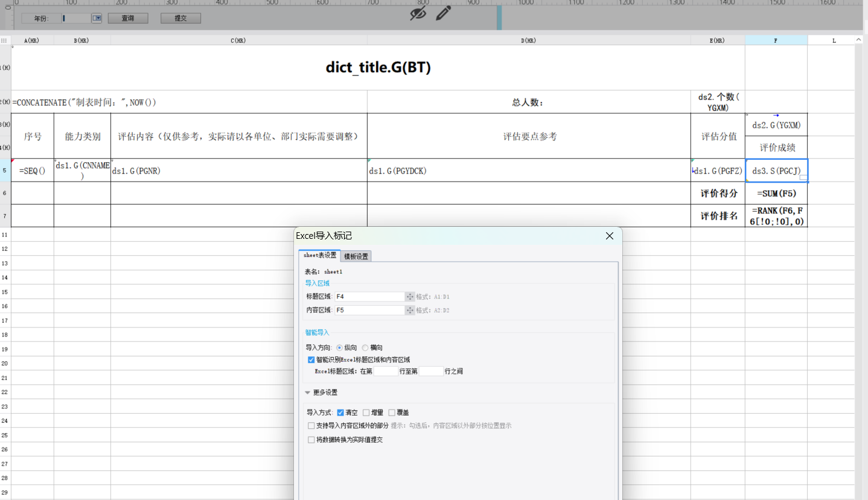The height and width of the screenshot is (500, 868).
Task: Open the 年份 dropdown arrow
Action: click(x=97, y=18)
